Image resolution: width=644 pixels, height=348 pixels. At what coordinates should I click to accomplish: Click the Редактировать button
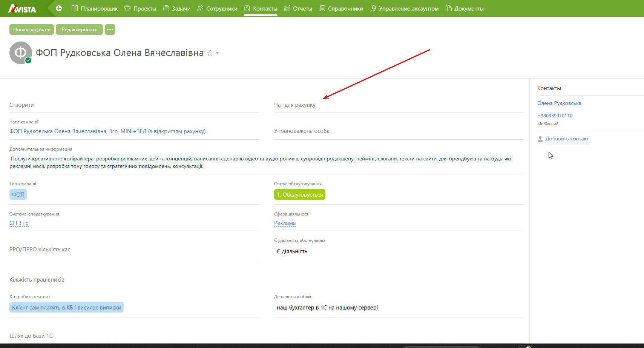click(x=79, y=29)
